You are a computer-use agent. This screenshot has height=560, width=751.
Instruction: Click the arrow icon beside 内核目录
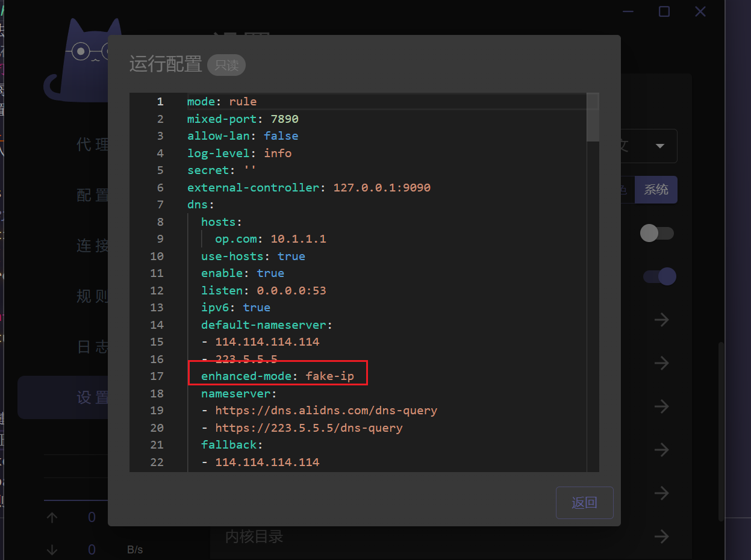(x=662, y=536)
